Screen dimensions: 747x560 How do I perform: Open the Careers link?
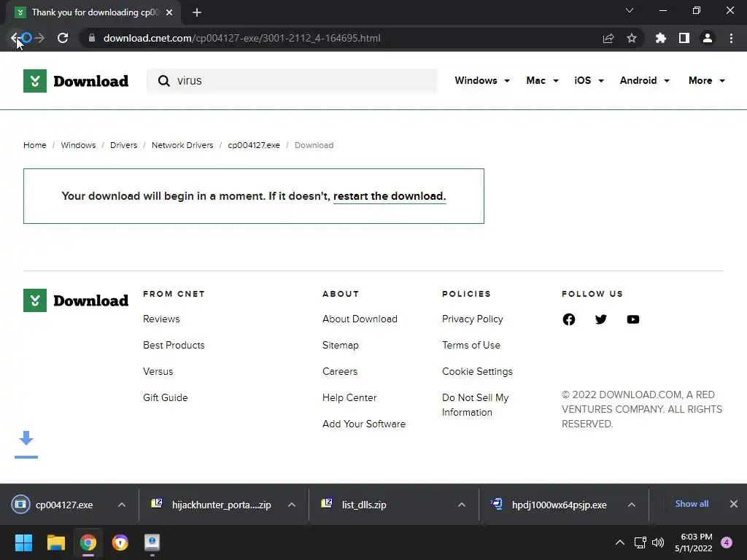pyautogui.click(x=340, y=371)
